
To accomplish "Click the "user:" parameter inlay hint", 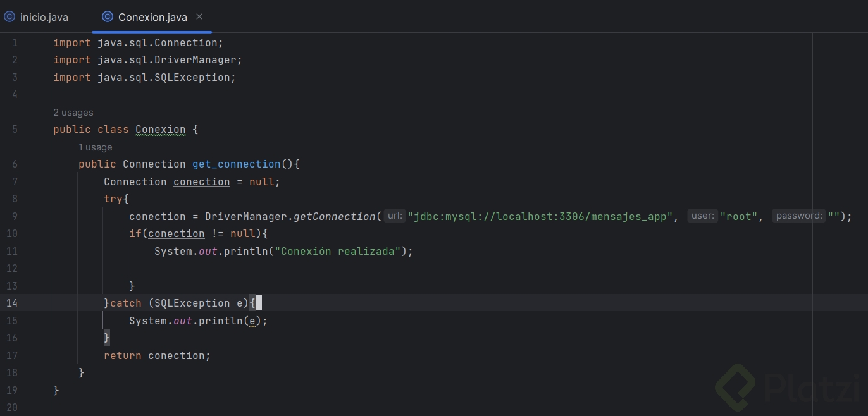I will [x=702, y=216].
